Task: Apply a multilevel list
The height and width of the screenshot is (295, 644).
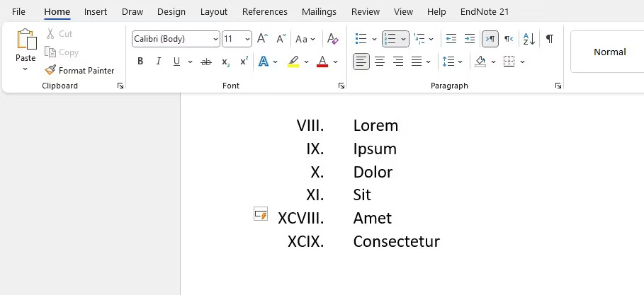Action: [x=419, y=39]
